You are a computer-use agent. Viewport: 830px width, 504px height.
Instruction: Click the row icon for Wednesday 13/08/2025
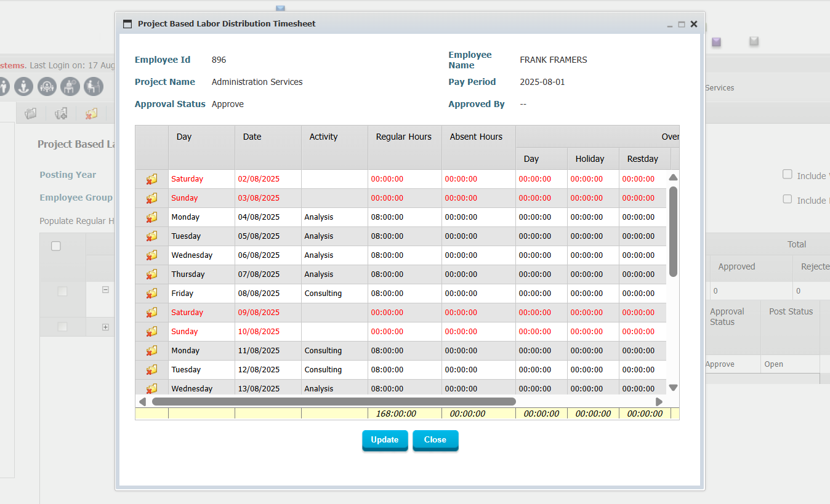(151, 388)
